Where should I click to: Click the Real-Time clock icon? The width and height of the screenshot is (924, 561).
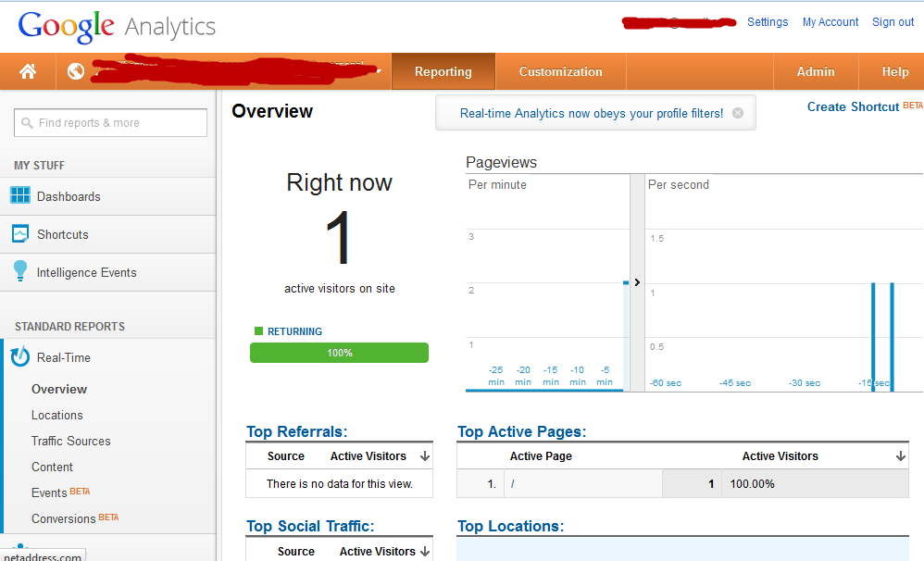coord(20,356)
